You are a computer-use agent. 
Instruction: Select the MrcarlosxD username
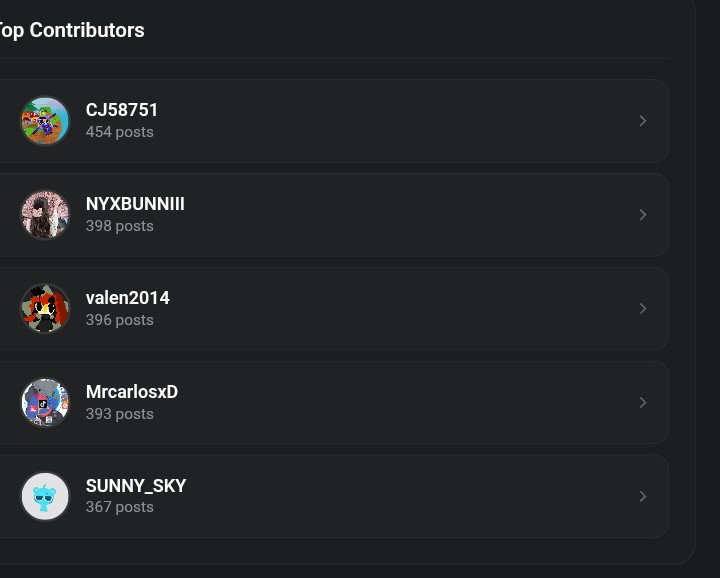pos(132,392)
